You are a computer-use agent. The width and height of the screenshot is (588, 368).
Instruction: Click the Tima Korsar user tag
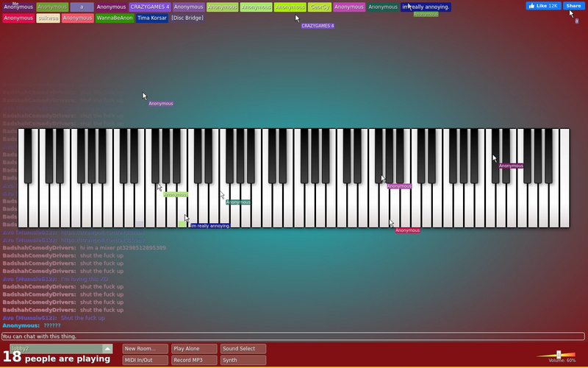[x=152, y=18]
